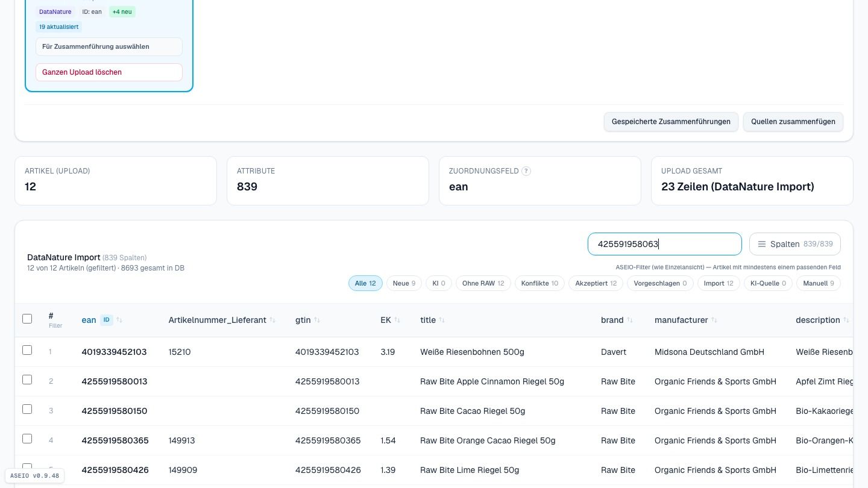Image resolution: width=868 pixels, height=488 pixels.
Task: Tick the checkbox for ean 4255919580150
Action: point(27,409)
